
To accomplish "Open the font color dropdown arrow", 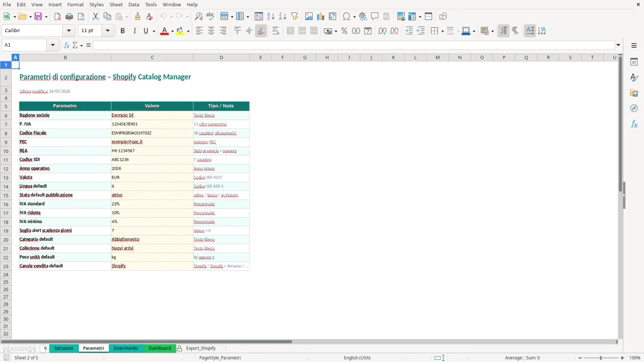I will (172, 31).
